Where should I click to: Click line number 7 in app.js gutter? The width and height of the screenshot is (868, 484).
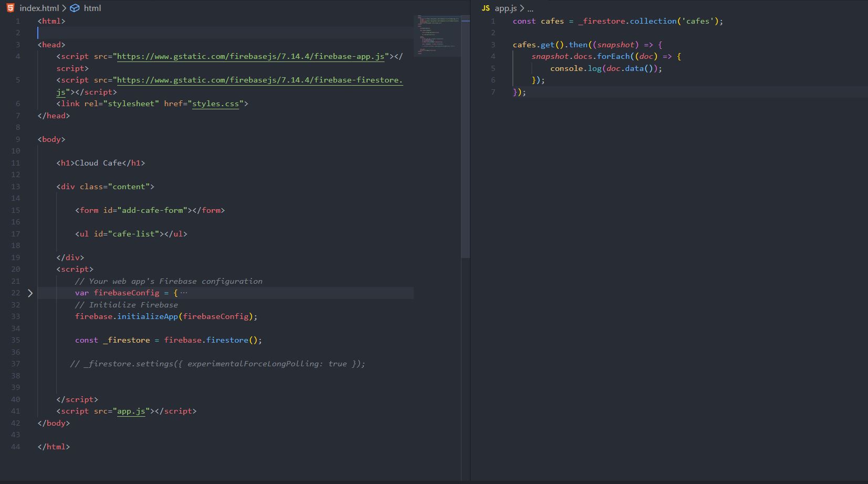[493, 92]
